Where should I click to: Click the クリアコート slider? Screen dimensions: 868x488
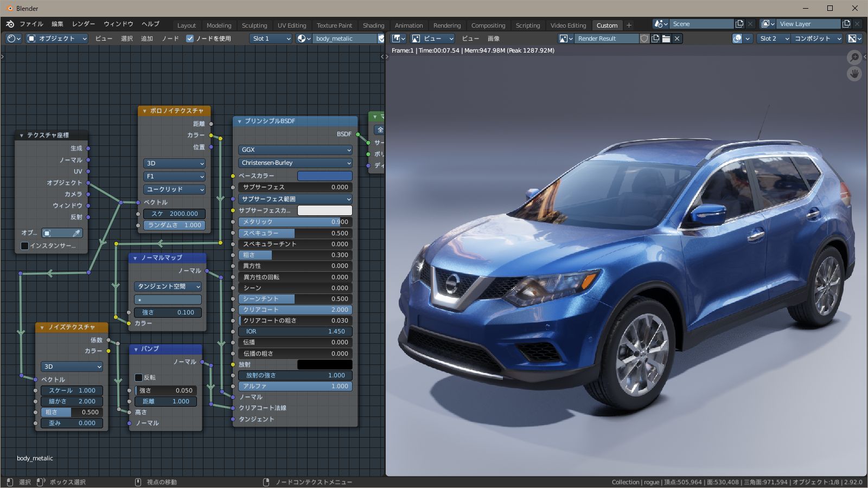295,310
